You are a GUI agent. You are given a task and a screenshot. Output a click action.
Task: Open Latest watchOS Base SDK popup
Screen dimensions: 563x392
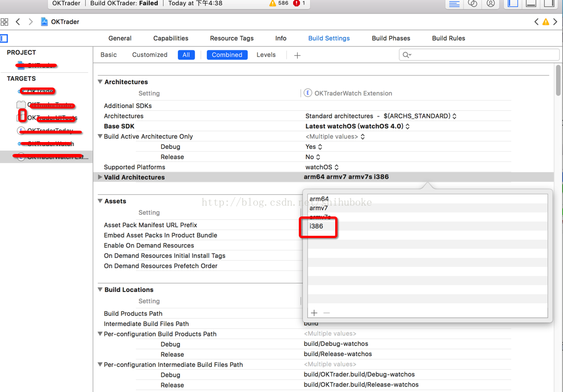tap(357, 126)
